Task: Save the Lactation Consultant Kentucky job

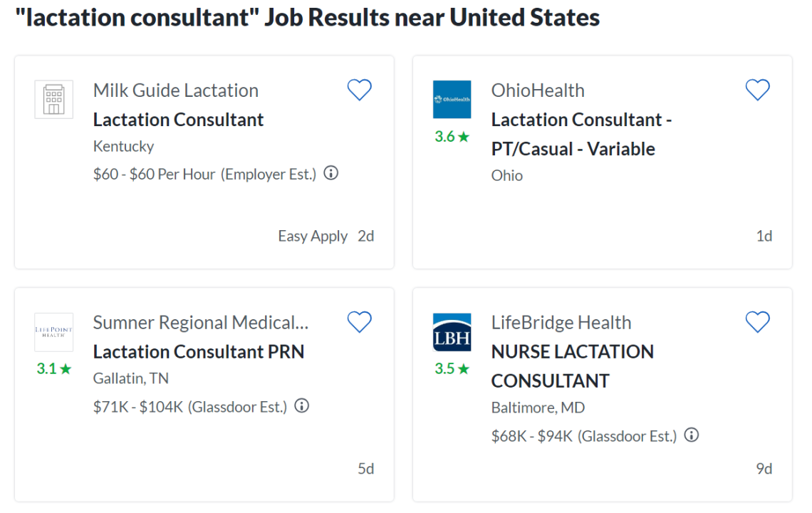Action: [x=360, y=90]
